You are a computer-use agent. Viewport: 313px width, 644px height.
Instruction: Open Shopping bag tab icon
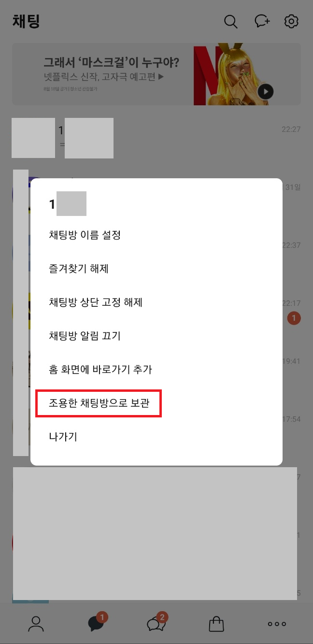tap(216, 624)
